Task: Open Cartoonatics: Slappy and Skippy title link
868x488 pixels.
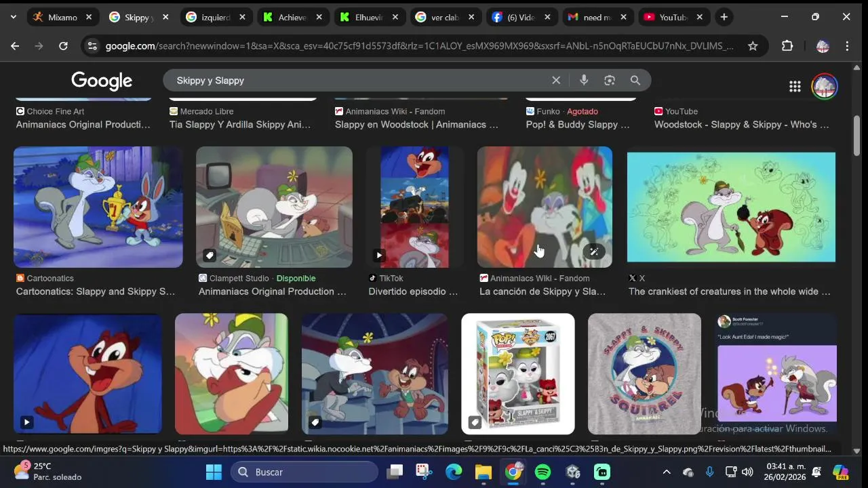Action: (x=96, y=291)
